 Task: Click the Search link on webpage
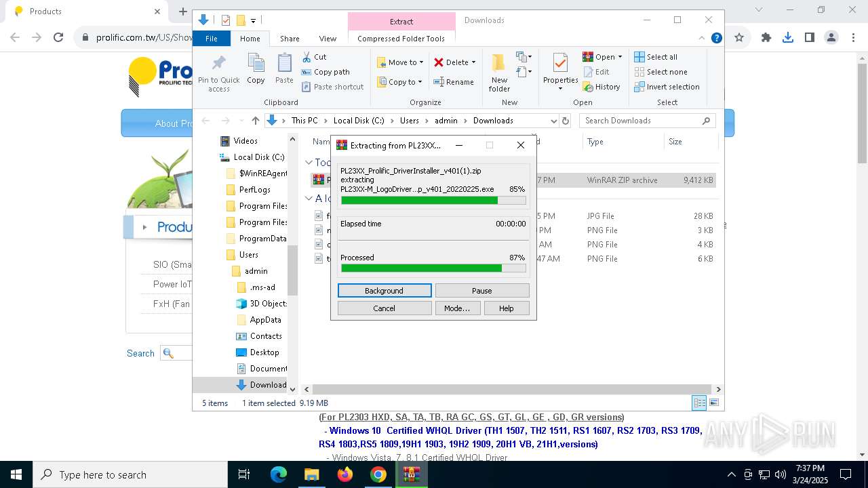click(x=140, y=353)
